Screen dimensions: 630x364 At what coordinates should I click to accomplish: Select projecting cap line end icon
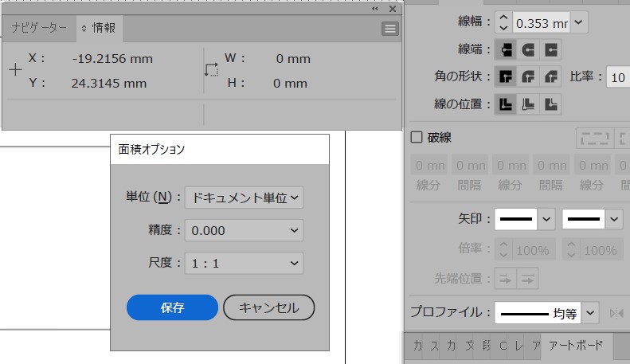coord(550,50)
